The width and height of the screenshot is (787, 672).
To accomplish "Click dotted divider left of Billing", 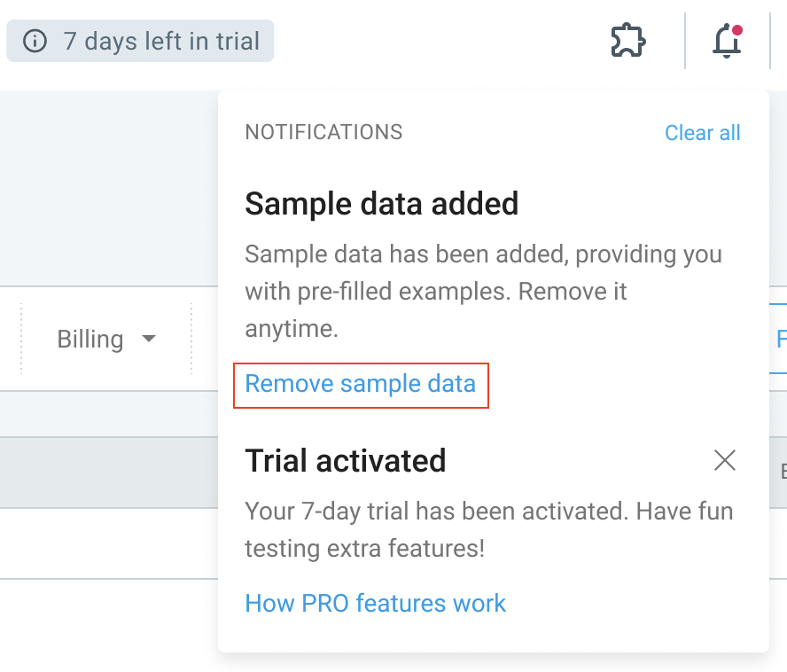I will point(21,339).
